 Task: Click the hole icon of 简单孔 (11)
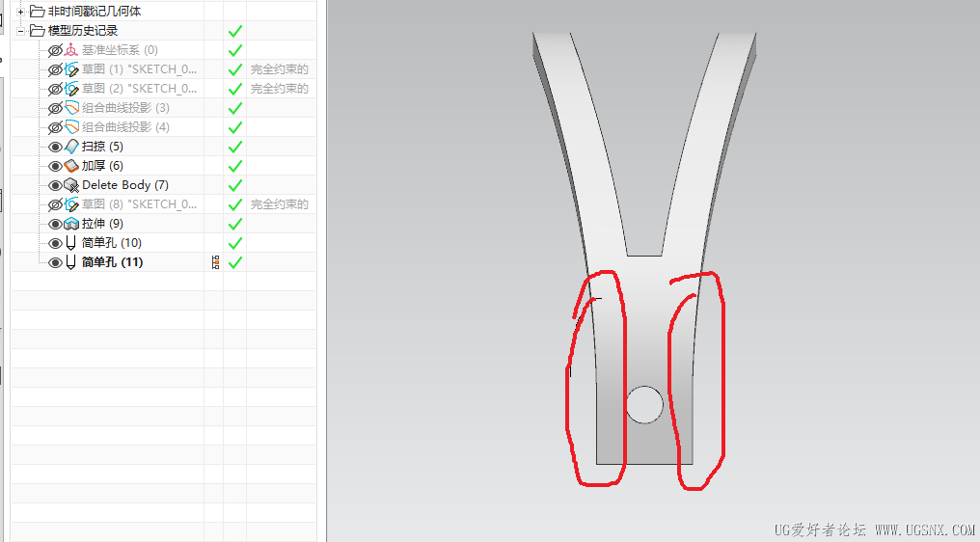70,262
